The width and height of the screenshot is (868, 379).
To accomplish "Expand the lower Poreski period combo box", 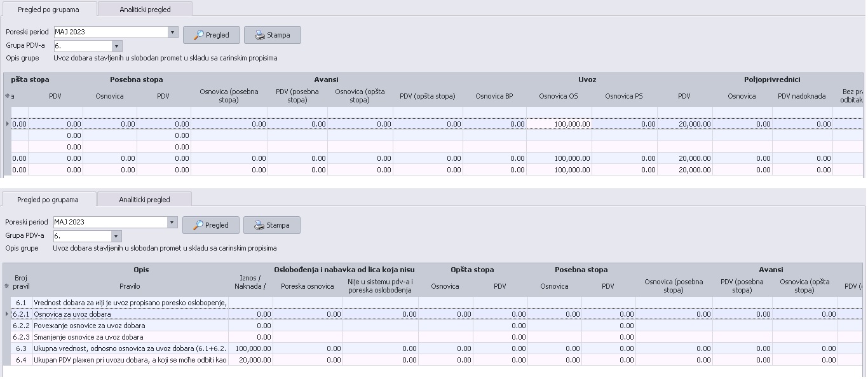I will coord(172,222).
